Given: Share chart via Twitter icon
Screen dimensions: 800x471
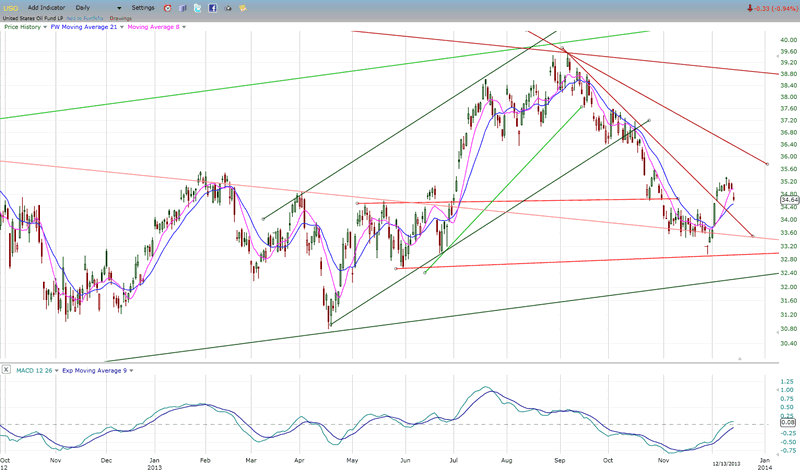Looking at the screenshot, I should tap(197, 8).
